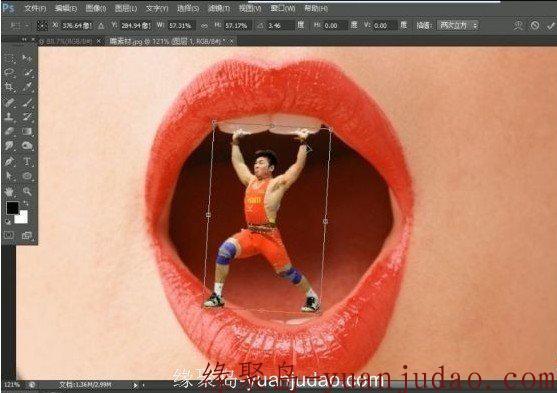
Task: Open the 选择(S) menu
Action: coord(188,8)
